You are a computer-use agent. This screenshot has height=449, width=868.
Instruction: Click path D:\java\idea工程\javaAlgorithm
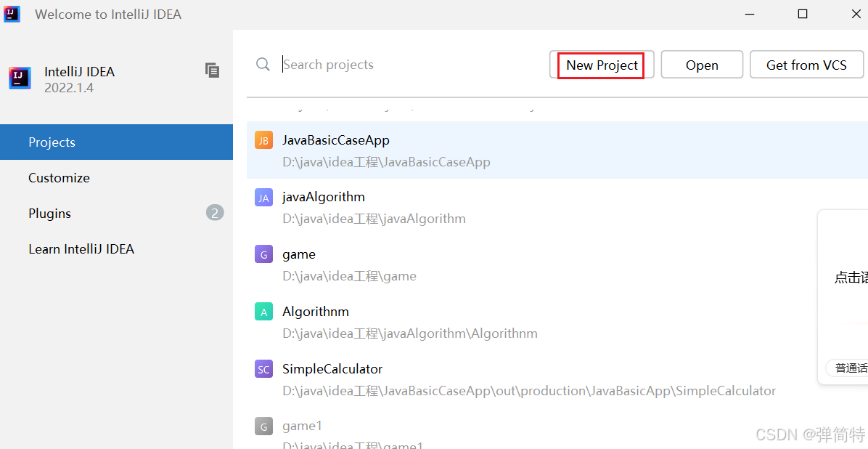click(374, 219)
